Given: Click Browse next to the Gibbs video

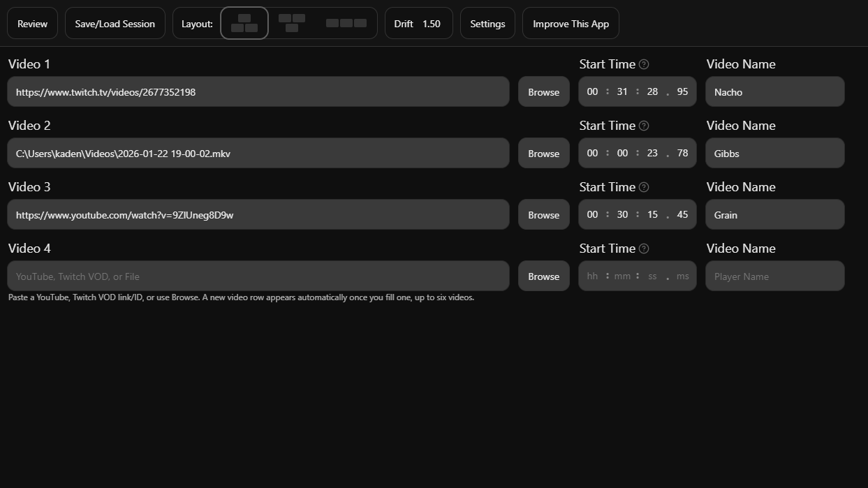Looking at the screenshot, I should pos(543,153).
